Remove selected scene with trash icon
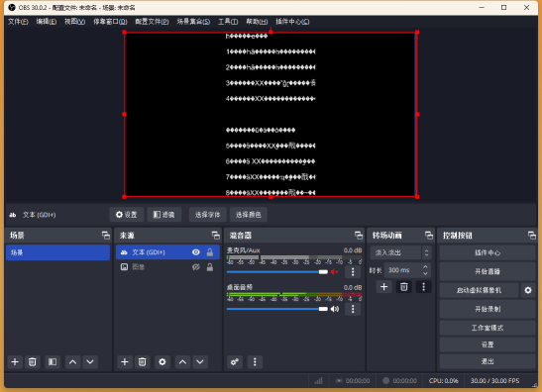The height and width of the screenshot is (392, 542). (32, 362)
